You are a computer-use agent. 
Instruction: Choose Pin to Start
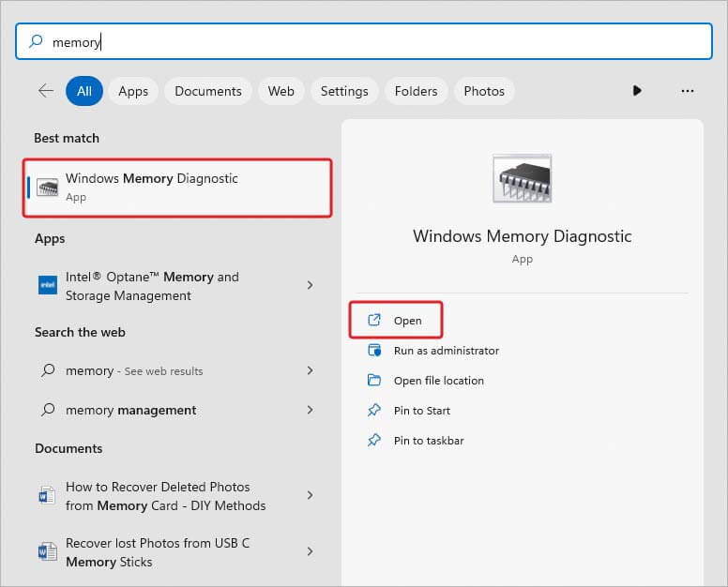pyautogui.click(x=422, y=411)
